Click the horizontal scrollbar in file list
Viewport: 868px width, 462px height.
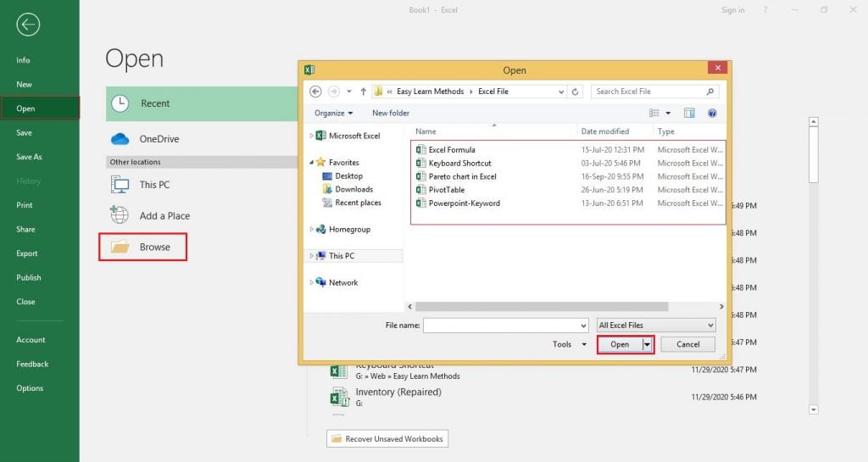(542, 307)
